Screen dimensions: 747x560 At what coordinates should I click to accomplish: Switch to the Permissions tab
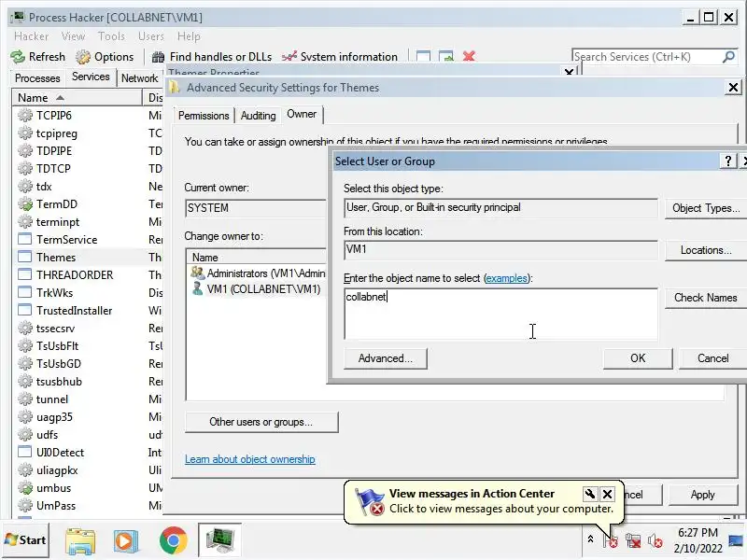coord(204,116)
